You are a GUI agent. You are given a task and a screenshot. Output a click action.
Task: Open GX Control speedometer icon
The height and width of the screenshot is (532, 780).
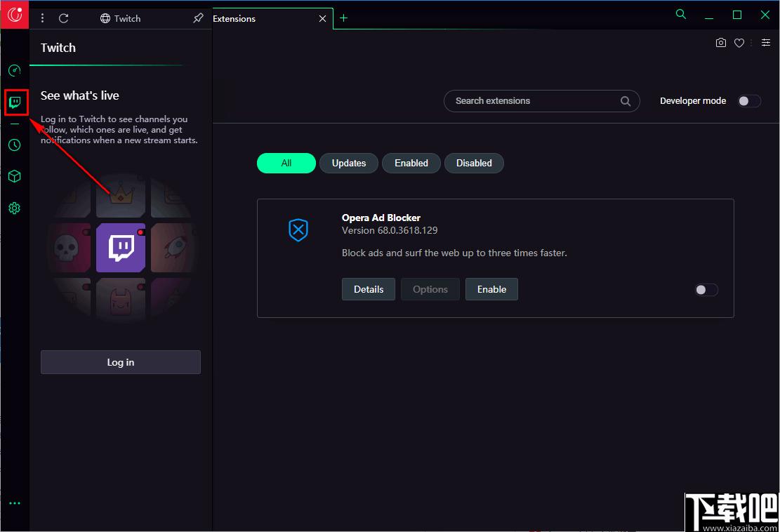pyautogui.click(x=15, y=71)
